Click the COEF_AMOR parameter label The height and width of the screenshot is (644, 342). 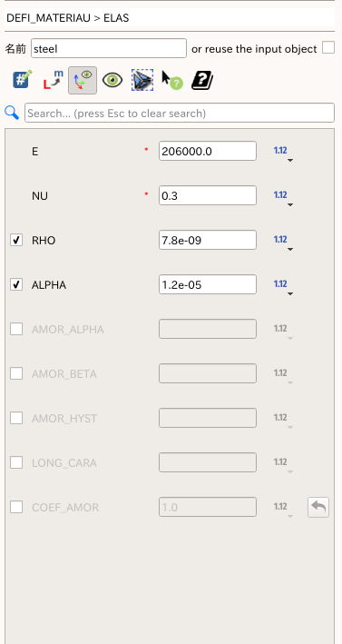65,507
